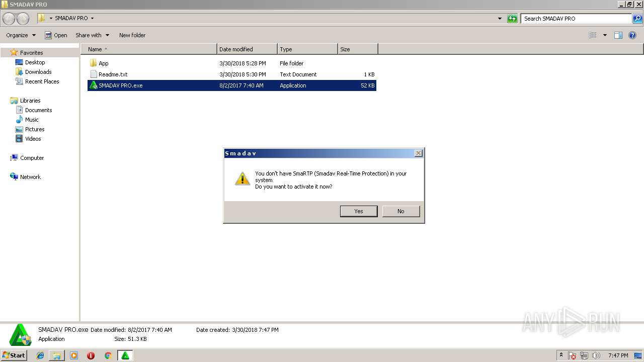Select the SMADAV PRO.exe application icon

coord(93,85)
